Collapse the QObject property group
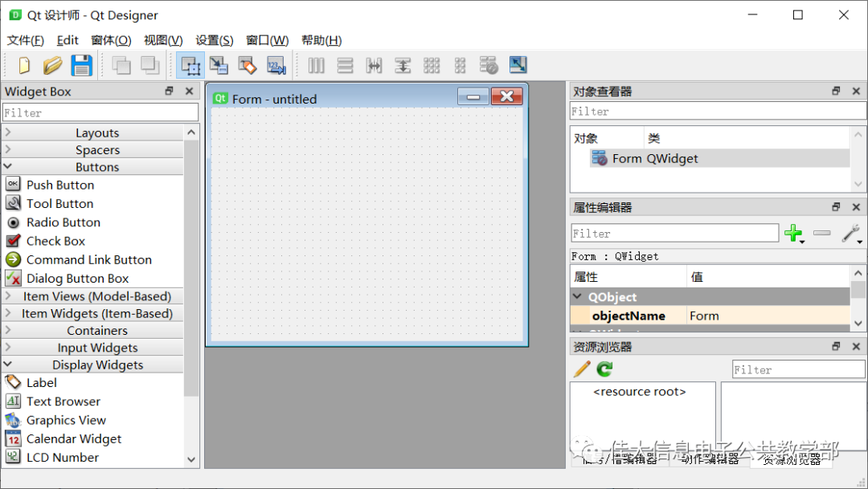This screenshot has height=489, width=868. [x=577, y=296]
